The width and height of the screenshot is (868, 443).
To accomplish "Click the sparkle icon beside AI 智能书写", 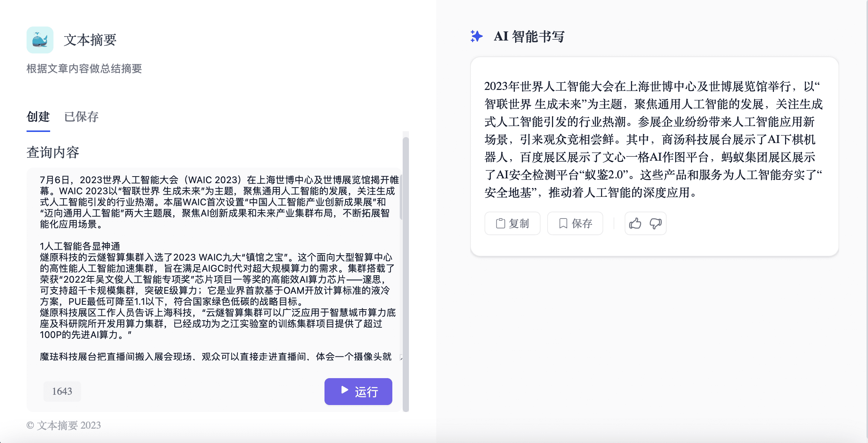I will tap(476, 36).
